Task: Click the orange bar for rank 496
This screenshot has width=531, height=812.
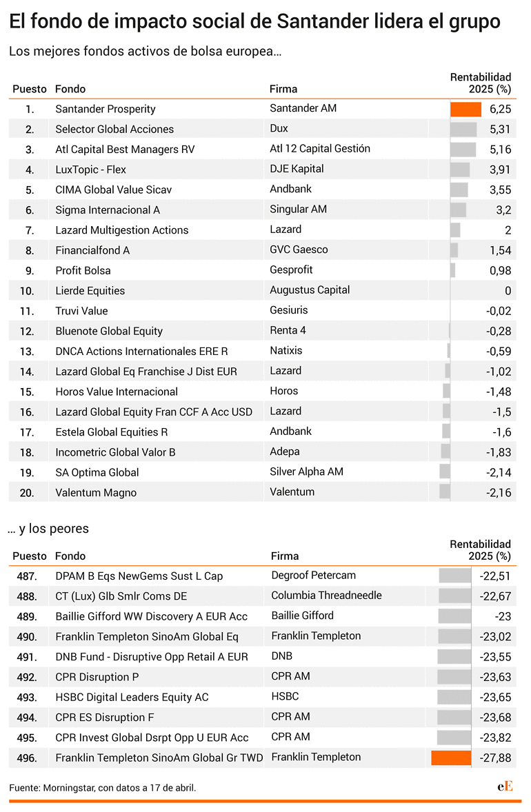Action: (x=451, y=758)
